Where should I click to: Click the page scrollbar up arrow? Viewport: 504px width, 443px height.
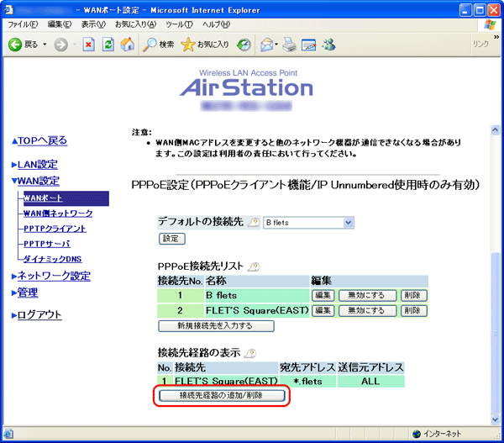click(496, 129)
